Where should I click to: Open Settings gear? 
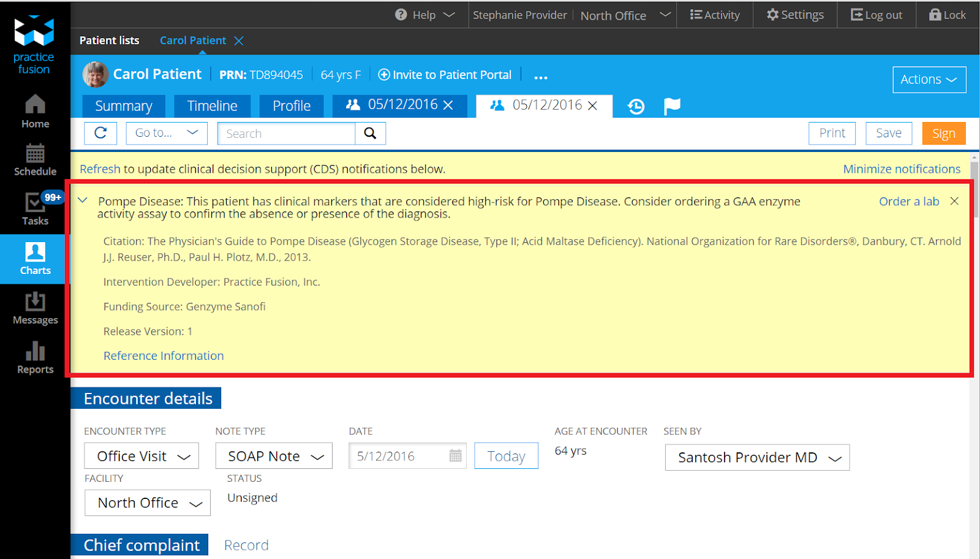point(795,15)
